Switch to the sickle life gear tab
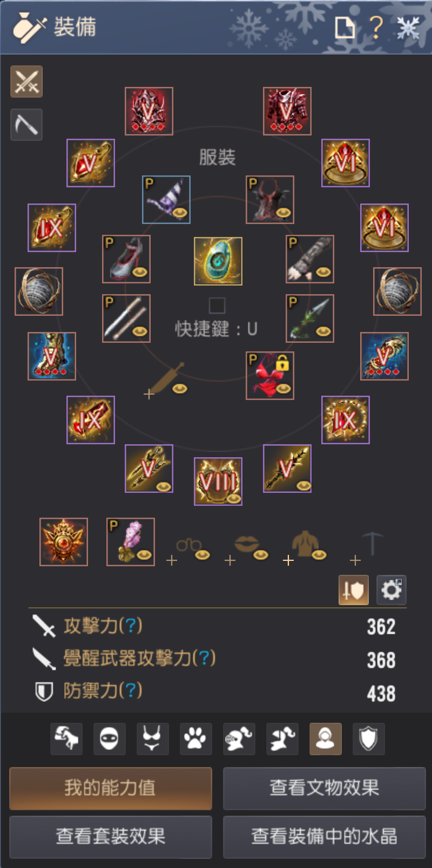Viewport: 432px width, 868px height. tap(26, 125)
